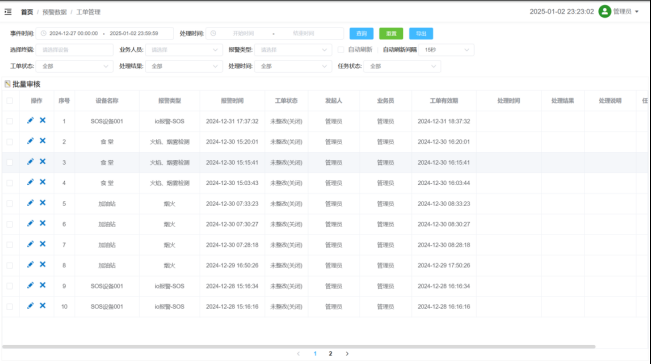Screen dimensions: 653x364
Task: Tick the checkbox on row 3
Action: coord(10,162)
